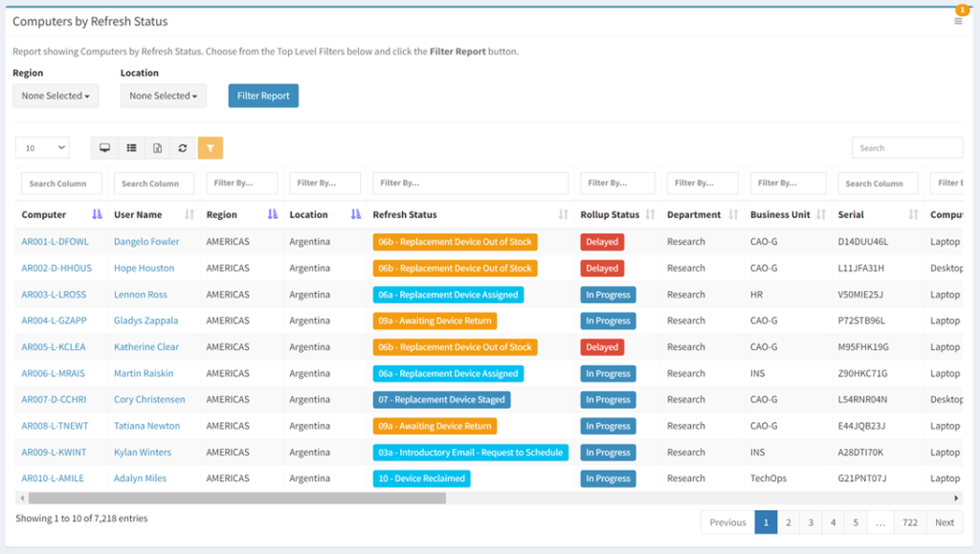Screen dimensions: 980x554
Task: Type in the global Search box
Action: coord(906,146)
